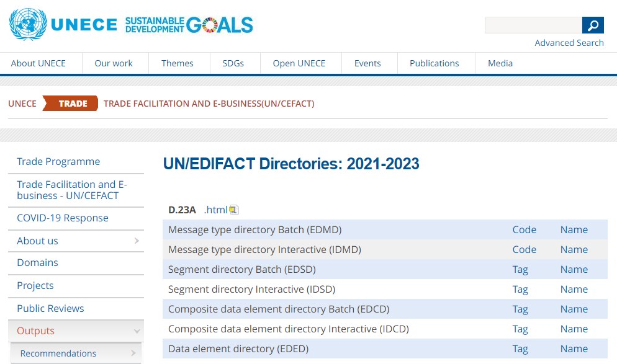Select 'Data element directory (EDED)' text
This screenshot has height=364, width=617.
pyautogui.click(x=238, y=349)
